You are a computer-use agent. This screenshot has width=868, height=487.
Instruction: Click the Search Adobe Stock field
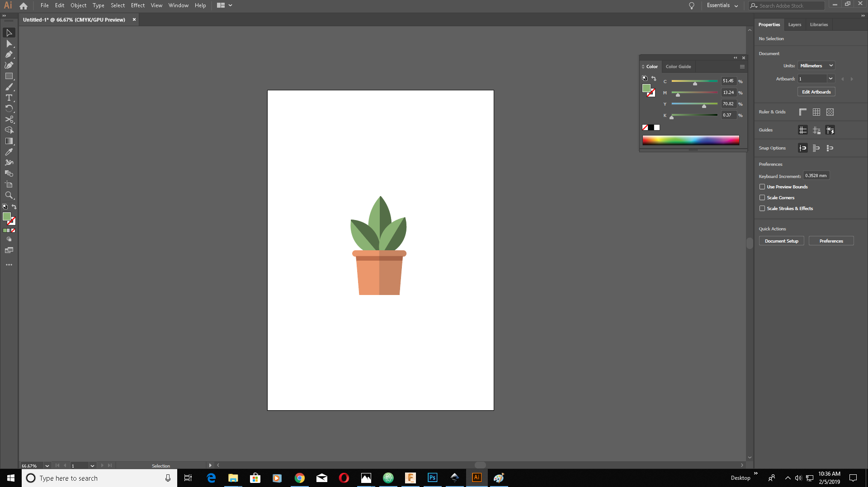point(787,6)
